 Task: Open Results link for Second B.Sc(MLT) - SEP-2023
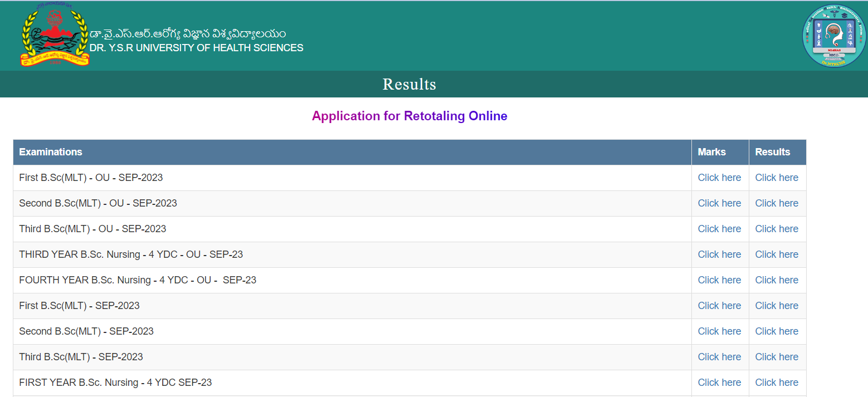pos(777,331)
